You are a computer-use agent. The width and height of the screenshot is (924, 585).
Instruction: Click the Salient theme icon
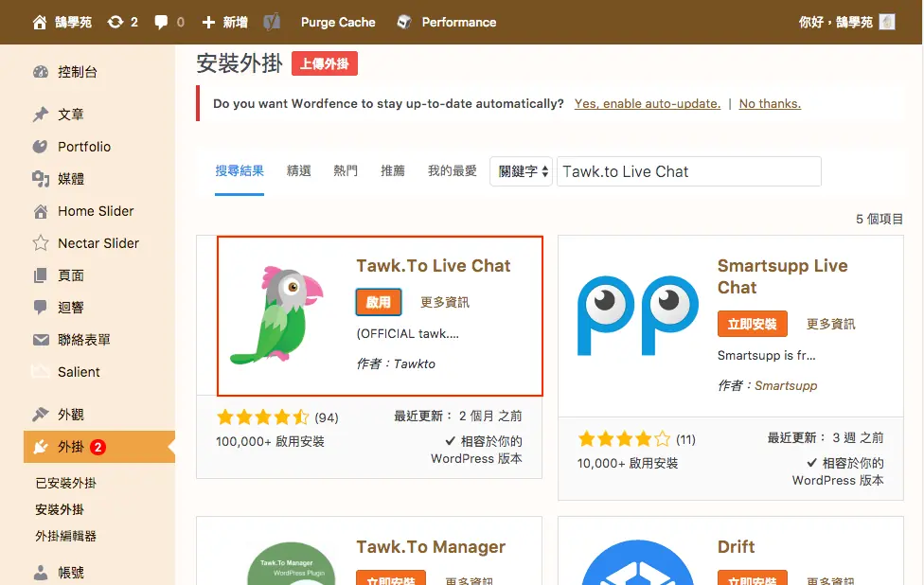click(40, 371)
